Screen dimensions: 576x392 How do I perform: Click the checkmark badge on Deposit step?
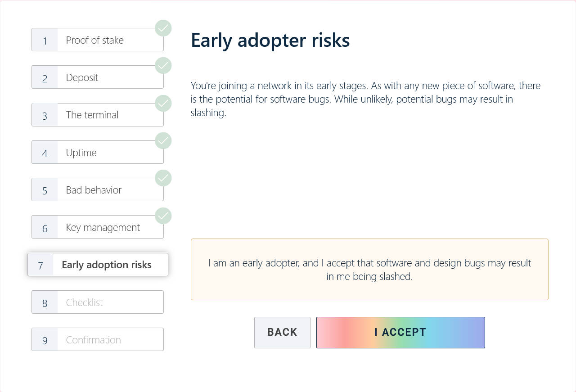pyautogui.click(x=163, y=66)
